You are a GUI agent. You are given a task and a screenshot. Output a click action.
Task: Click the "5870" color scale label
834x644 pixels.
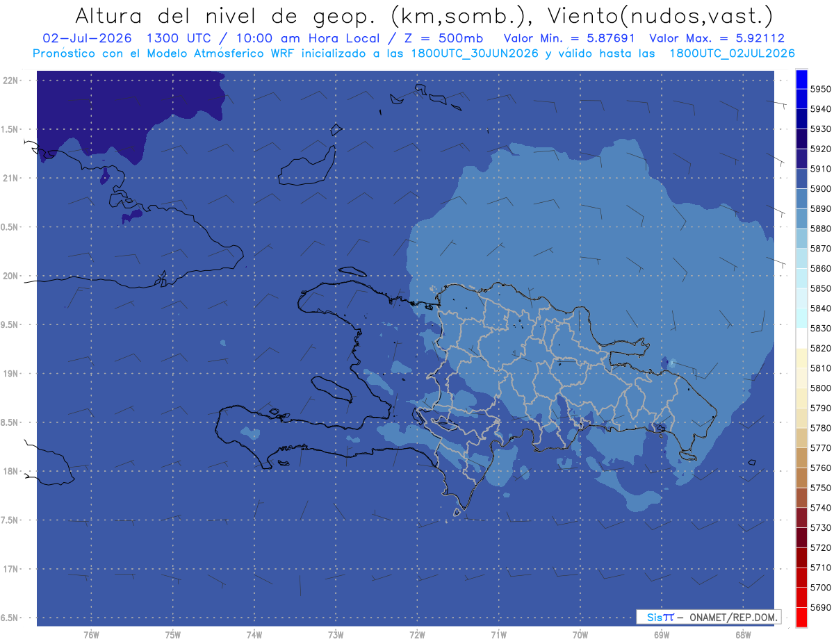[x=820, y=249]
